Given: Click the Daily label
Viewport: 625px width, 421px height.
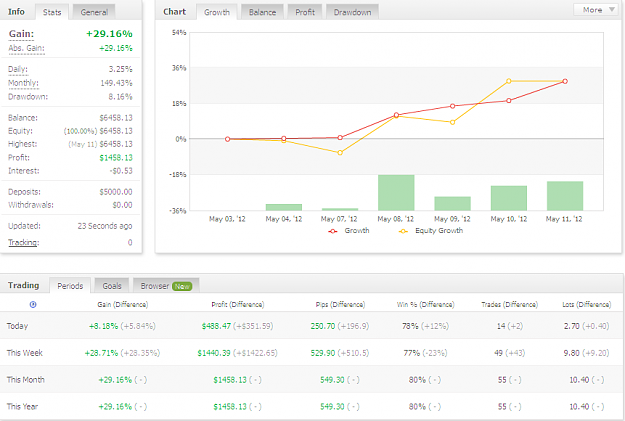Looking at the screenshot, I should coord(18,69).
